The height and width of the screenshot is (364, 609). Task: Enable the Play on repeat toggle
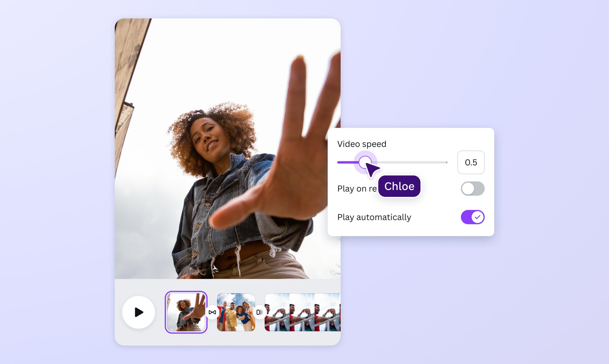[x=472, y=188]
